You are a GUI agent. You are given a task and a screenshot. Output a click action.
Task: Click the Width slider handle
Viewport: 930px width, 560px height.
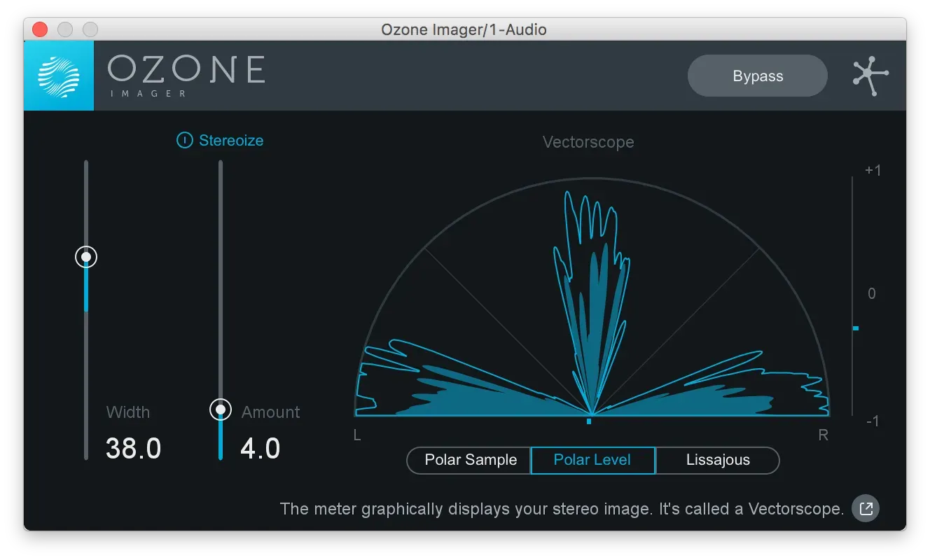(x=85, y=256)
